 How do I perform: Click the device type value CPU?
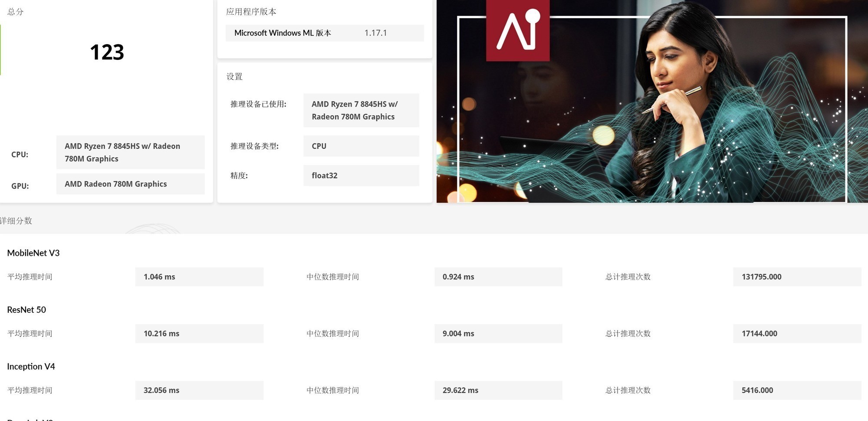(361, 146)
